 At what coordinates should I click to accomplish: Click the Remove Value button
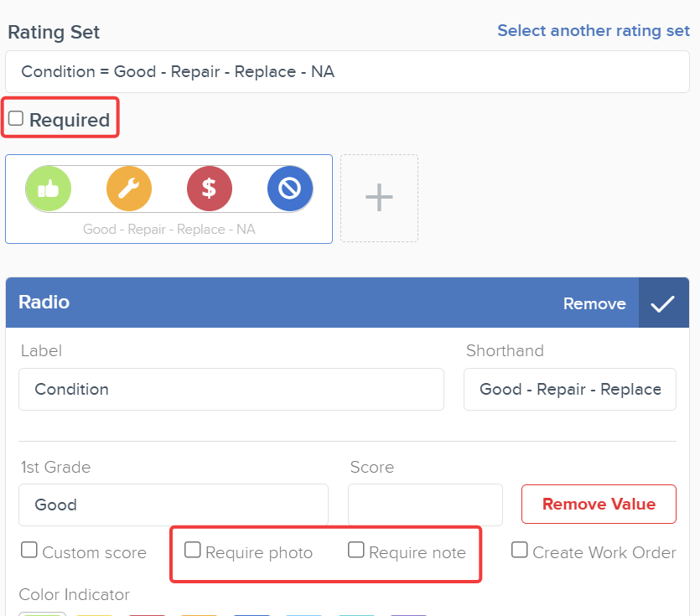(599, 504)
